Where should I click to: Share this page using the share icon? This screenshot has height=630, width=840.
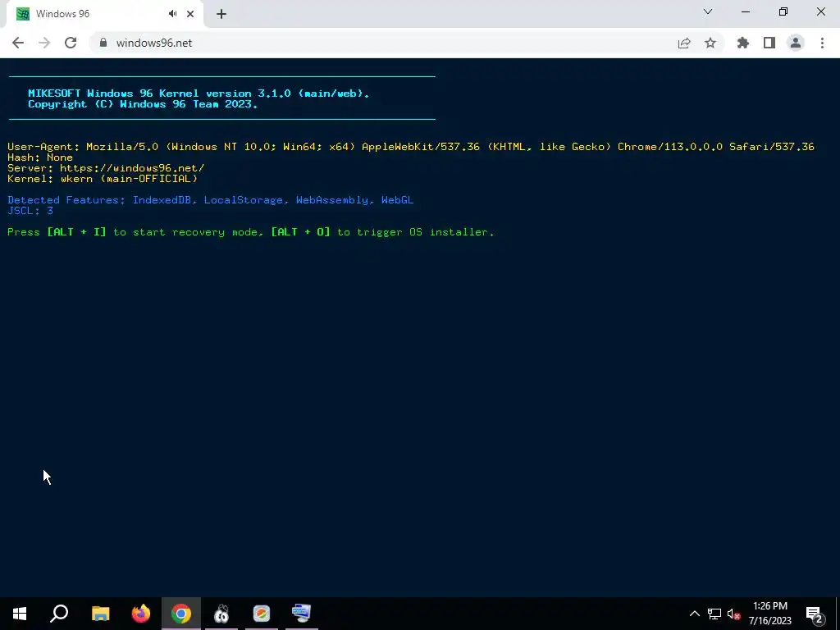[x=684, y=43]
